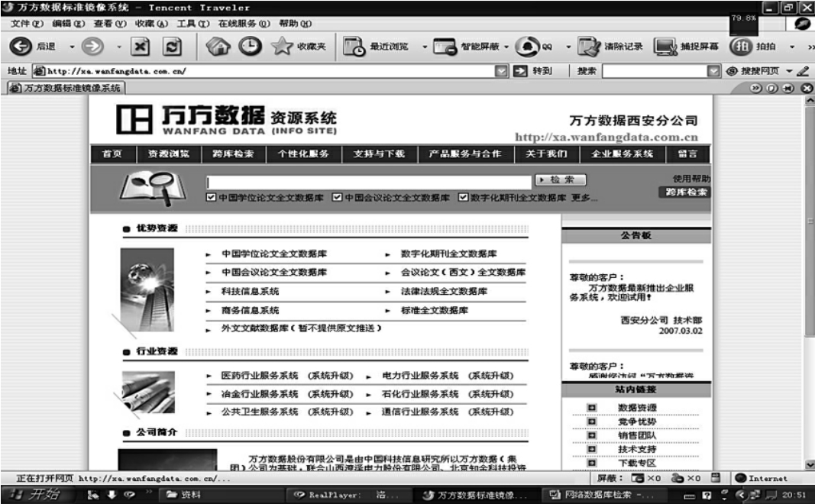This screenshot has height=504, width=815.
Task: Refresh the page with the reload icon
Action: (x=172, y=47)
